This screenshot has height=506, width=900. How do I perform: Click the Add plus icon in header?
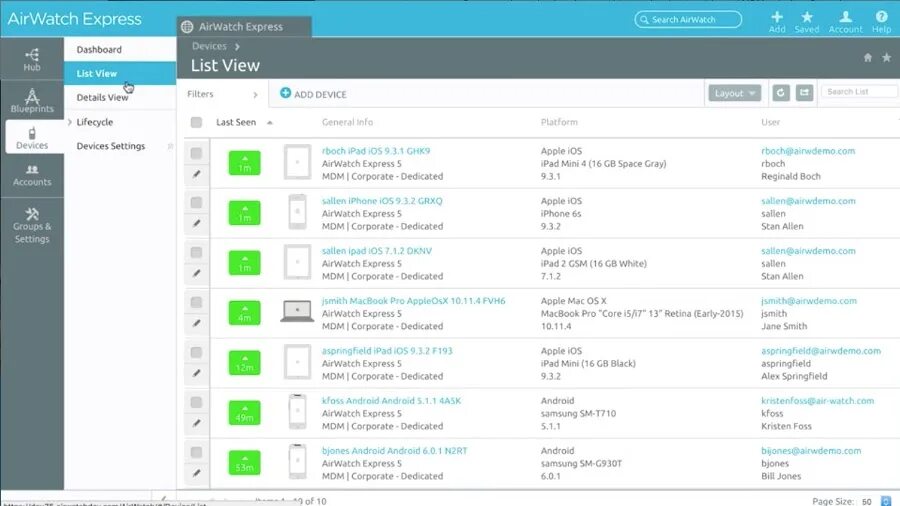pyautogui.click(x=777, y=17)
